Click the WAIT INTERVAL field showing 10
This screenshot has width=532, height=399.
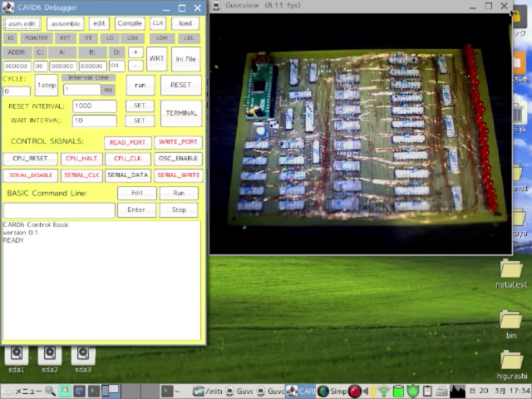pos(94,121)
